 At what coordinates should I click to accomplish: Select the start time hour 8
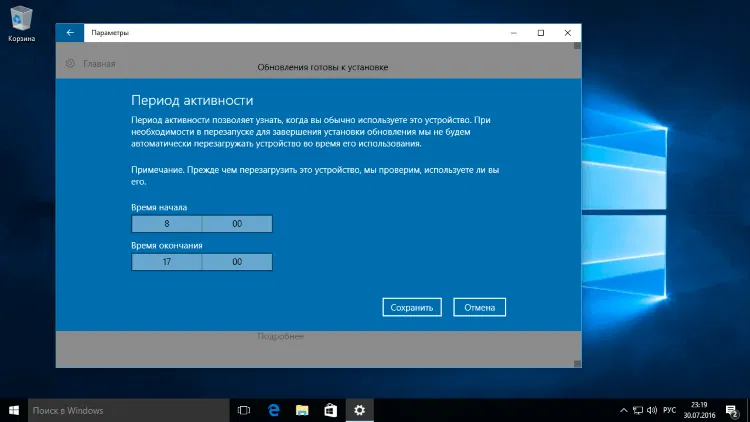[166, 223]
